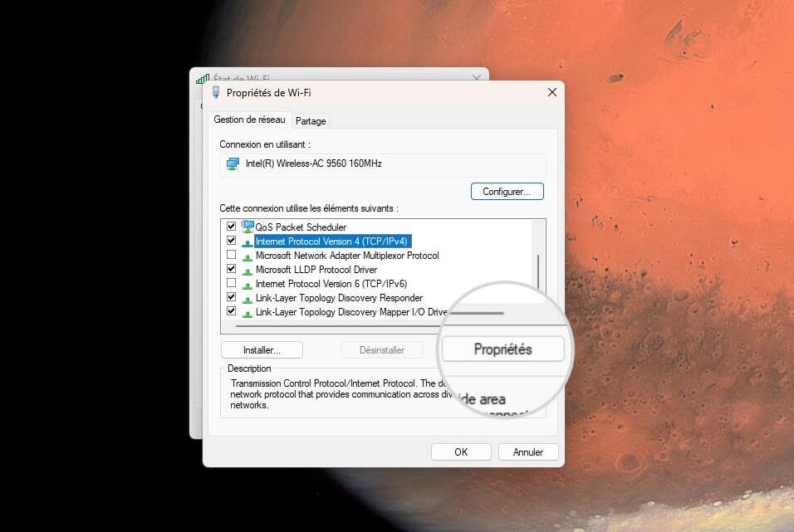Close the État de Wi-Fi window behind
This screenshot has width=794, height=532.
[x=477, y=77]
